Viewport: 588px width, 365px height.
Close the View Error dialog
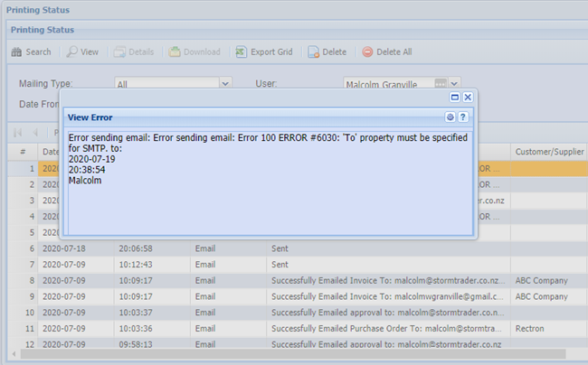tap(468, 97)
